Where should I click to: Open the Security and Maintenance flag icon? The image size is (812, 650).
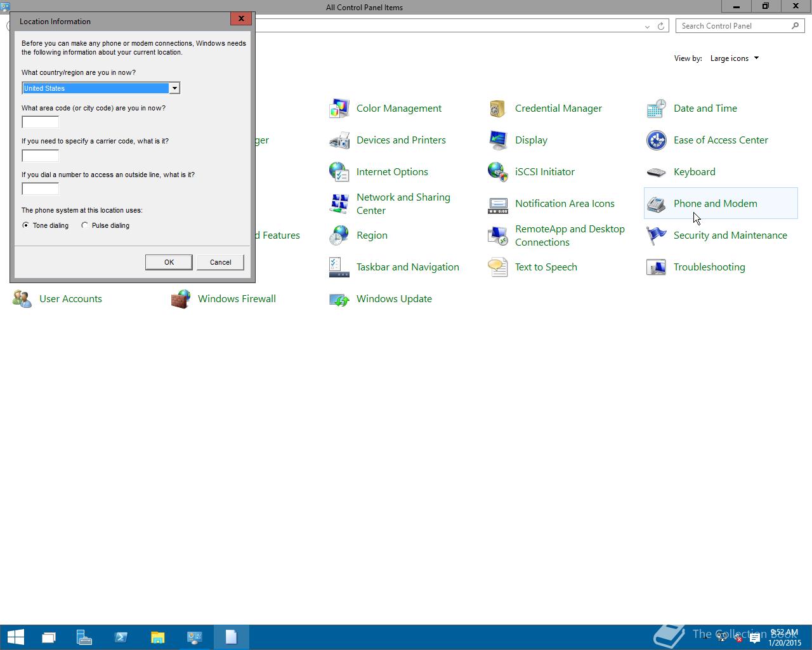pos(657,235)
